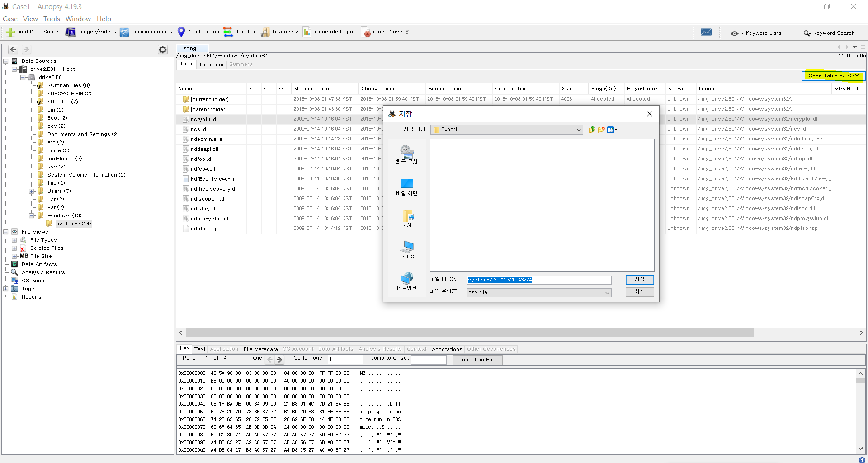
Task: Collapse the Windows (13) folder
Action: tap(32, 215)
